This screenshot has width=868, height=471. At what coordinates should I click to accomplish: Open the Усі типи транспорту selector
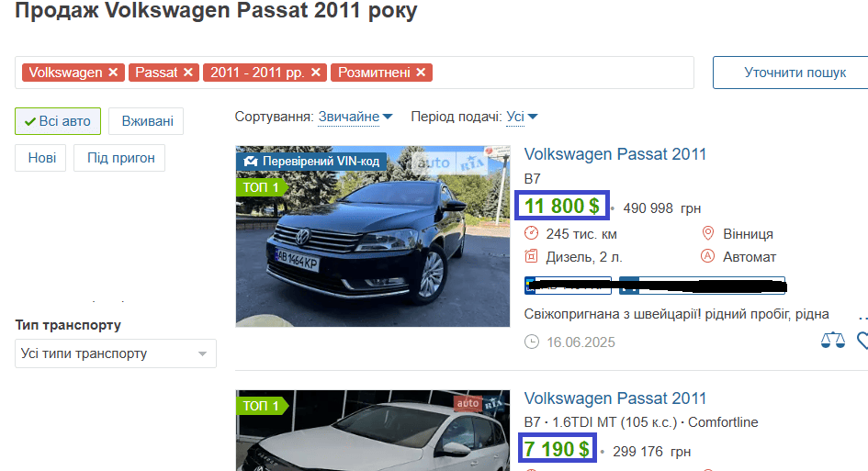(x=116, y=353)
